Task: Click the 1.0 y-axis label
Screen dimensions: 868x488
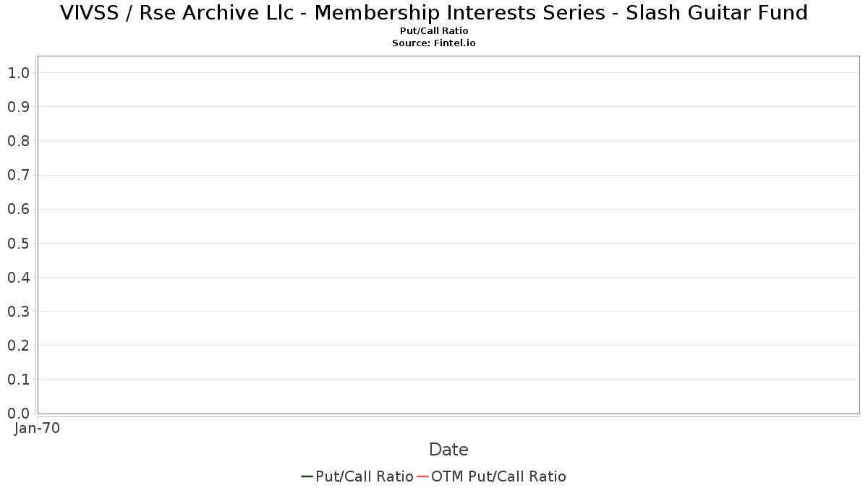Action: [x=18, y=73]
